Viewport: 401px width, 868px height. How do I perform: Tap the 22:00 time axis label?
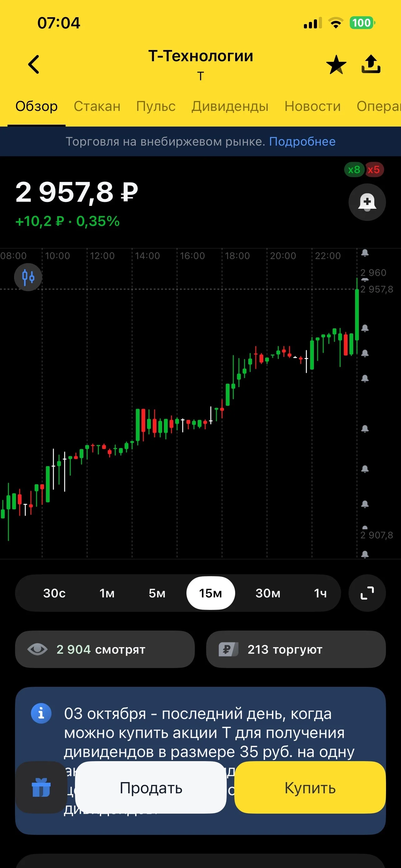pyautogui.click(x=328, y=256)
